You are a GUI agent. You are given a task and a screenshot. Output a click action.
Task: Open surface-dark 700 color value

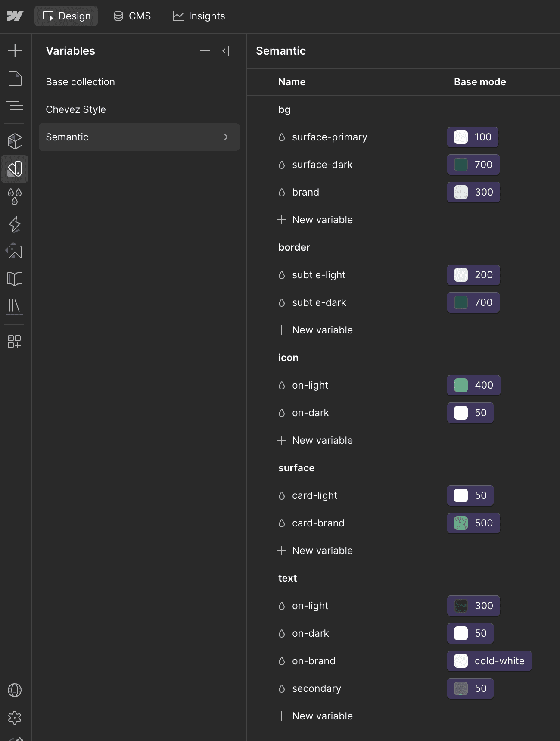(x=473, y=165)
